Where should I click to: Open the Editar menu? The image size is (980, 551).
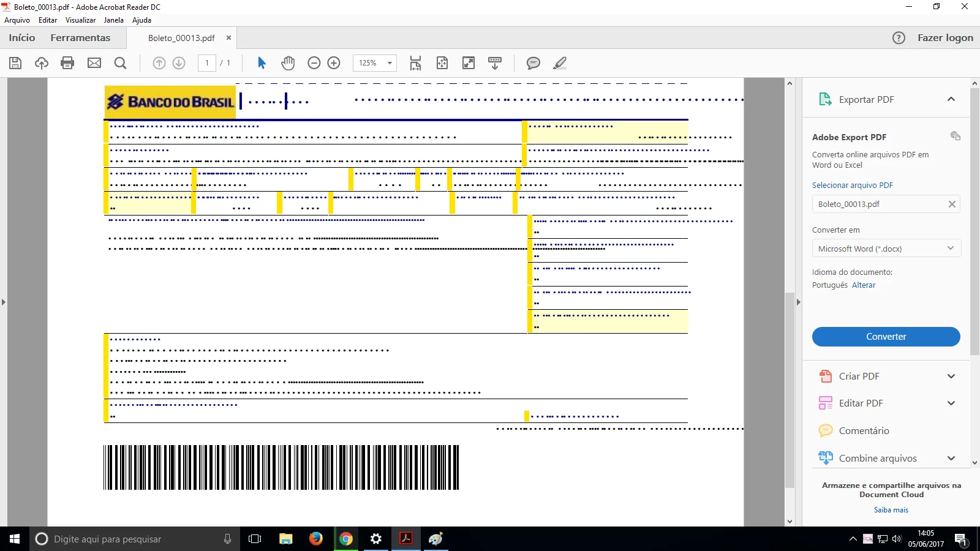click(48, 20)
